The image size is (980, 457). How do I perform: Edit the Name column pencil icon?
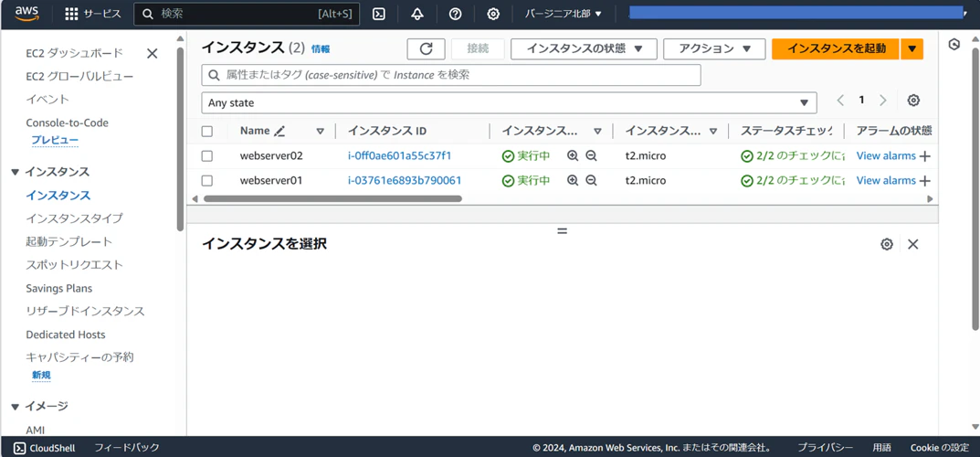coord(279,132)
